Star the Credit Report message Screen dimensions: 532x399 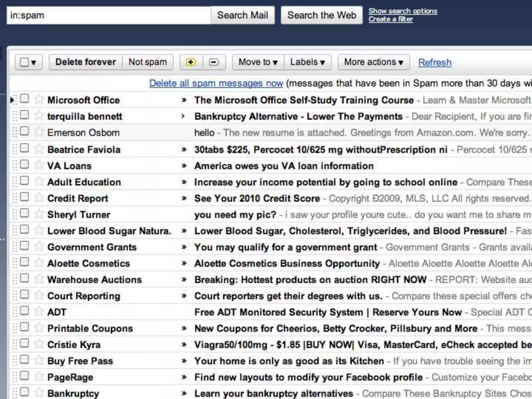[39, 198]
